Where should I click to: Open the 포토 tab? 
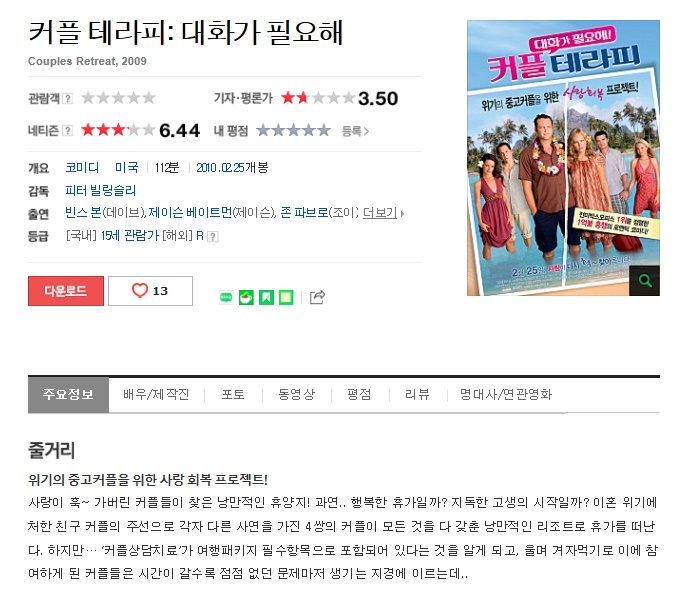click(233, 394)
